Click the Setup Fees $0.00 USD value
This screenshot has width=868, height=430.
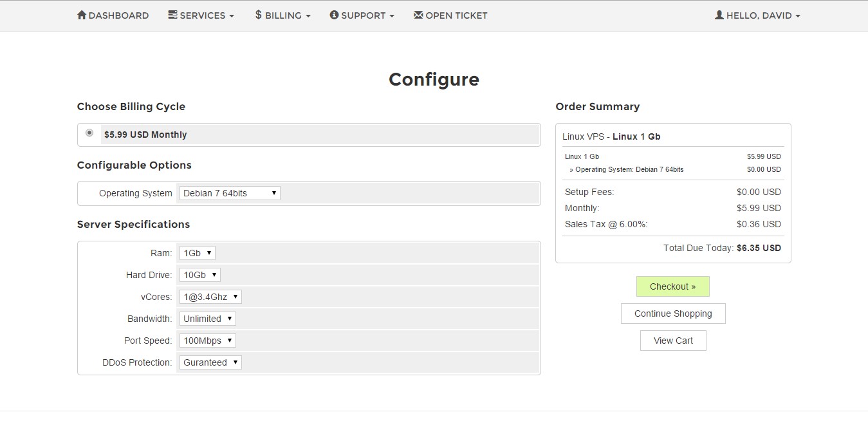759,192
